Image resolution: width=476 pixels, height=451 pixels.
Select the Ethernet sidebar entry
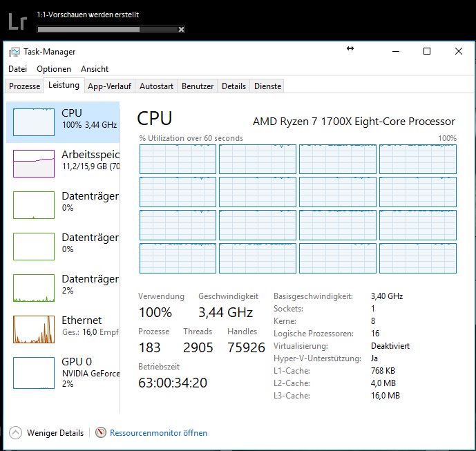point(63,329)
